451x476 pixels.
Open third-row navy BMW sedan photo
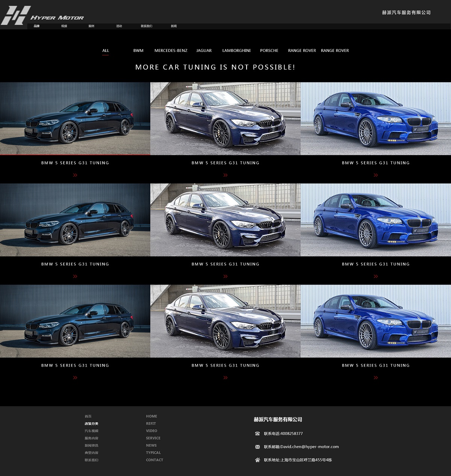[x=225, y=321]
